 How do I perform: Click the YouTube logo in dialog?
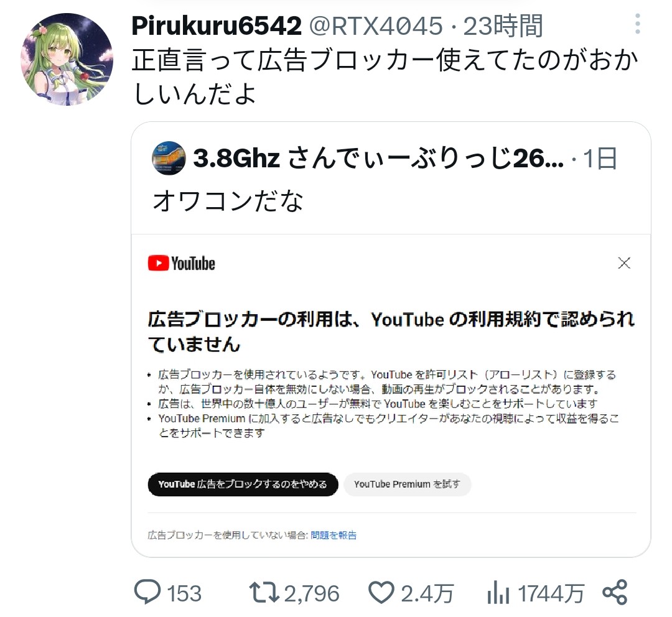181,263
